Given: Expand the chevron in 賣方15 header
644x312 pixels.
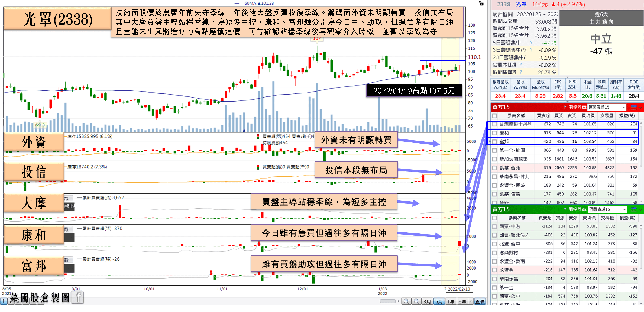Looking at the screenshot, I should (640, 210).
